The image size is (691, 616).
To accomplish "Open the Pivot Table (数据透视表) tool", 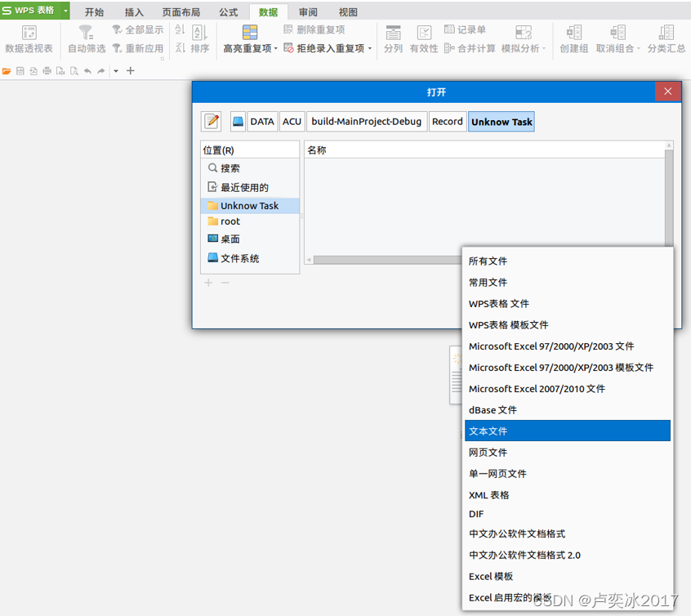I will tap(29, 38).
